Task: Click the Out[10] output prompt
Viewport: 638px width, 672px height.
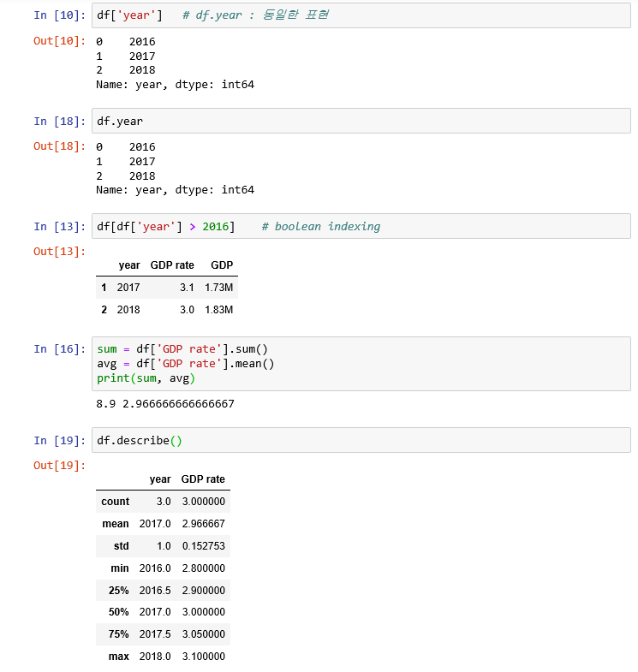Action: [x=60, y=41]
